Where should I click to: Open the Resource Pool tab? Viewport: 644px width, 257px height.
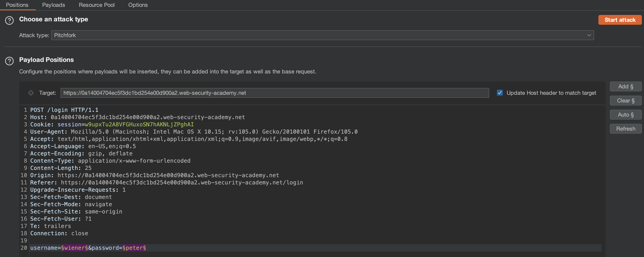click(x=97, y=5)
